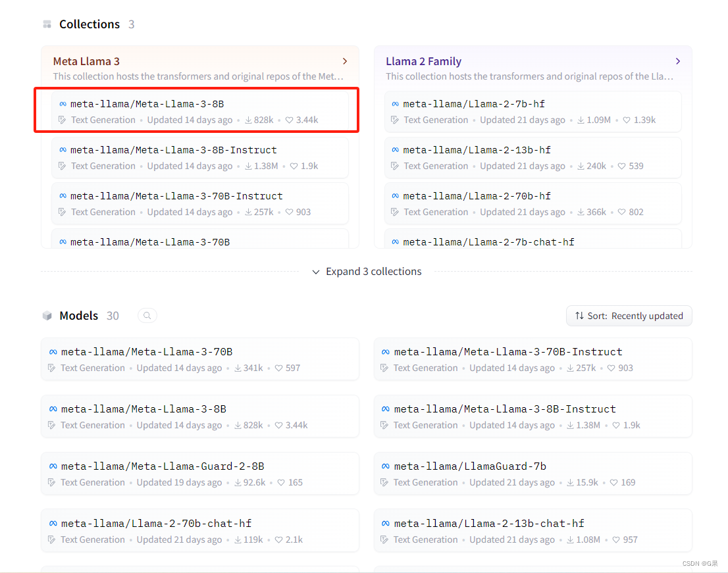Click the heart icon on the Llama-2-13b-hf card
This screenshot has width=728, height=573.
pyautogui.click(x=621, y=166)
